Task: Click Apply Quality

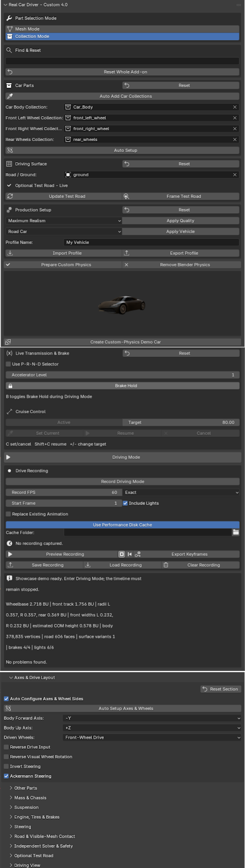Action: (x=181, y=221)
